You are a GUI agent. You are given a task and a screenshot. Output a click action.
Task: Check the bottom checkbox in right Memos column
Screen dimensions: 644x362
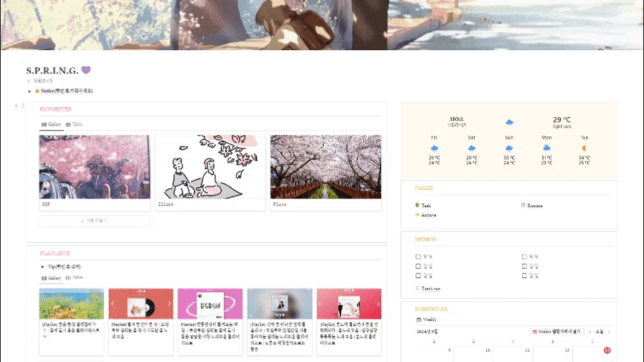pyautogui.click(x=524, y=275)
